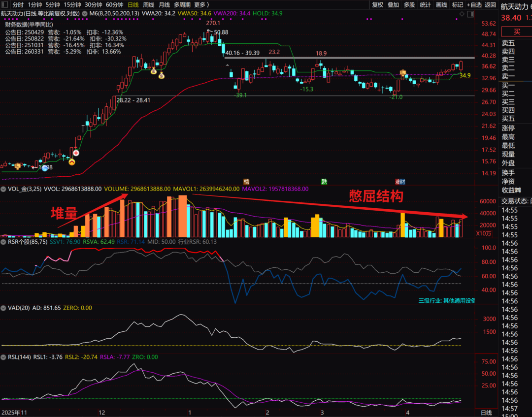Toggle 复权 price adjustment
Screen dimensions: 532x417
pos(378,5)
